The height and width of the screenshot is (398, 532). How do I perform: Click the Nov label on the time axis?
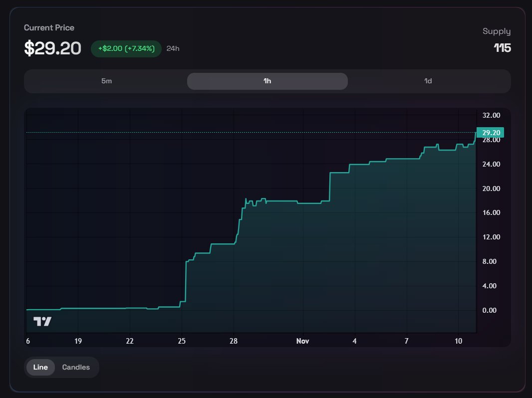302,341
